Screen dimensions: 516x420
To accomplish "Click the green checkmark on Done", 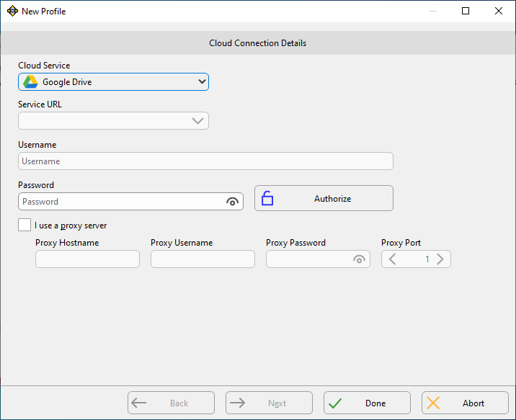I will click(x=335, y=403).
